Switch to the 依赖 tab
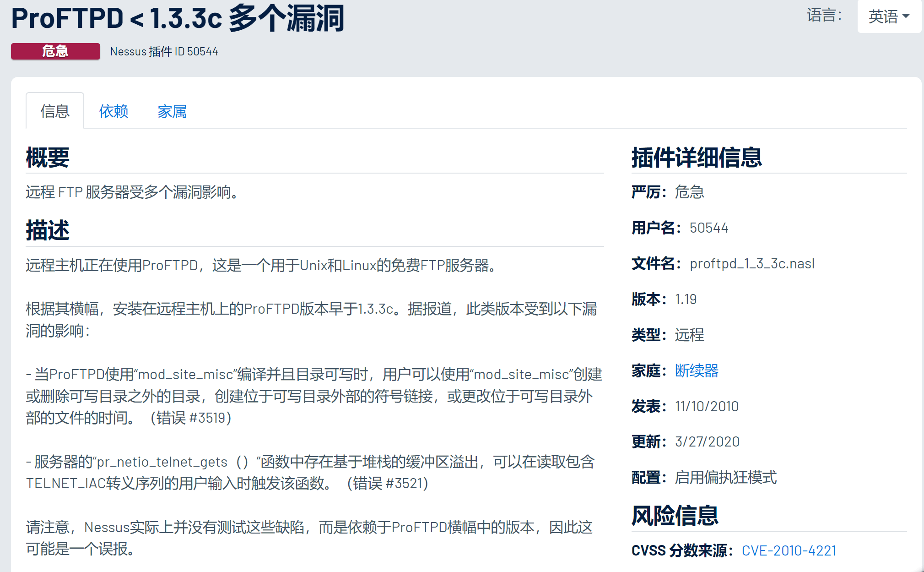 click(x=113, y=111)
